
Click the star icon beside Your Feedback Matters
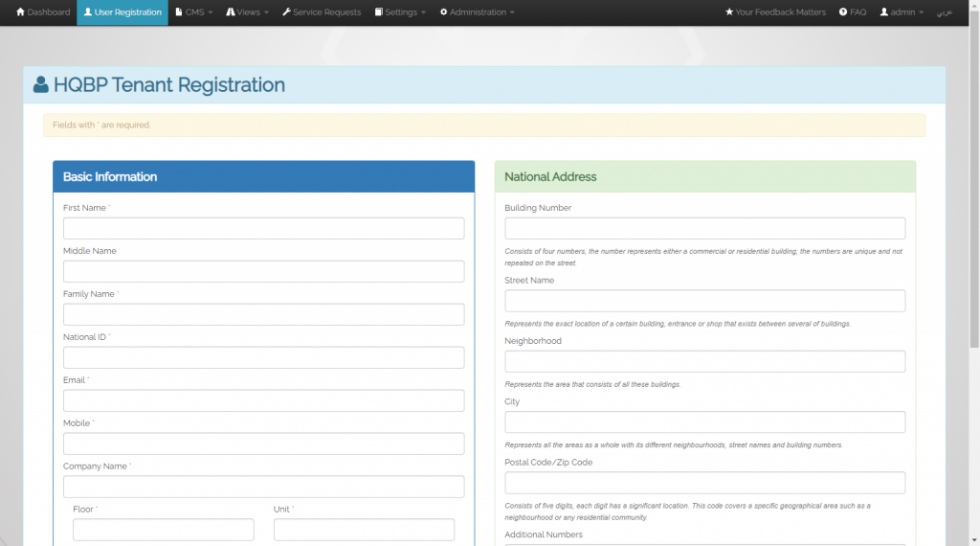pos(729,12)
